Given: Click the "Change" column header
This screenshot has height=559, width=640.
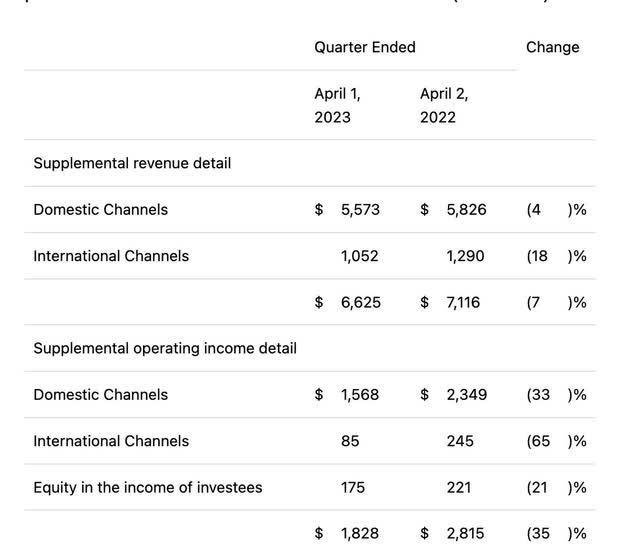Looking at the screenshot, I should pyautogui.click(x=552, y=47).
